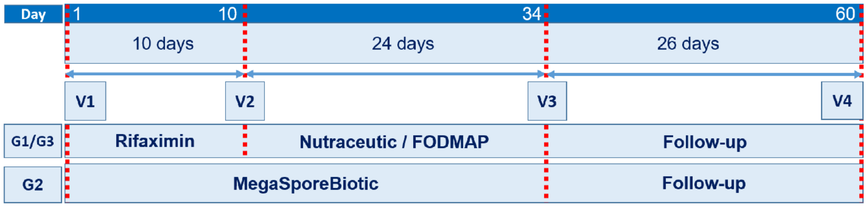Click day 10 marker on timeline
868x208 pixels.
tap(228, 14)
